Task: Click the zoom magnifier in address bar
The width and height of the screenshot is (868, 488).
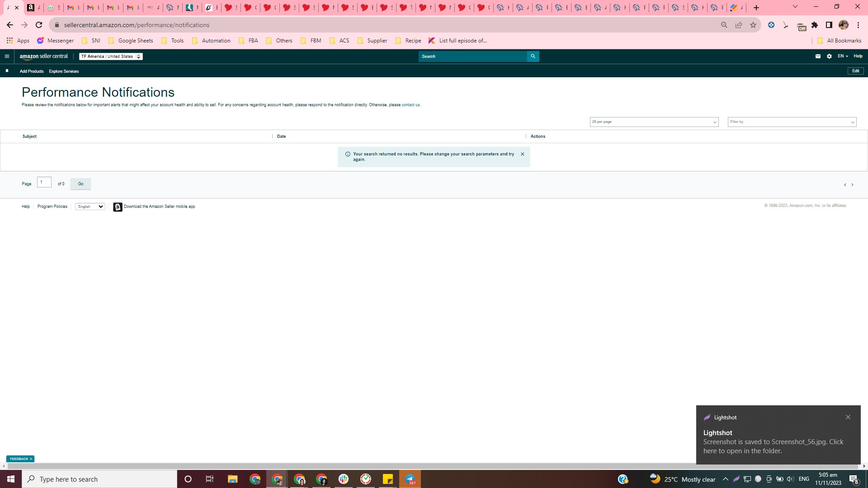Action: click(x=724, y=25)
